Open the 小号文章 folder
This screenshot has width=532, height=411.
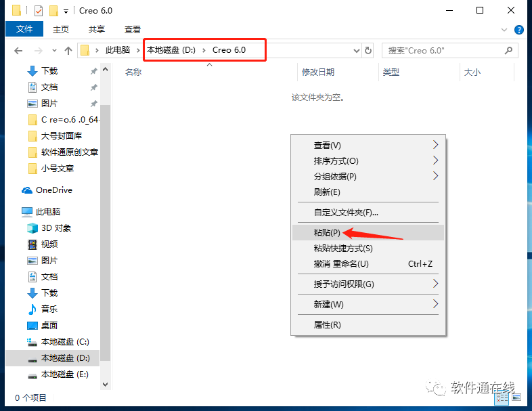pyautogui.click(x=58, y=169)
